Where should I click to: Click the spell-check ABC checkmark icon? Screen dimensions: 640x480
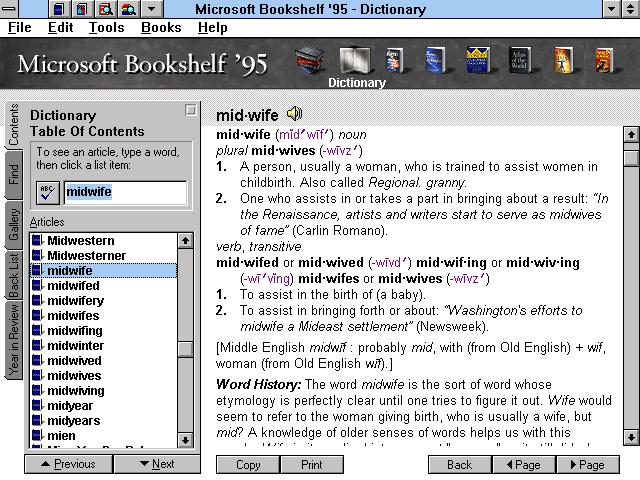point(48,193)
